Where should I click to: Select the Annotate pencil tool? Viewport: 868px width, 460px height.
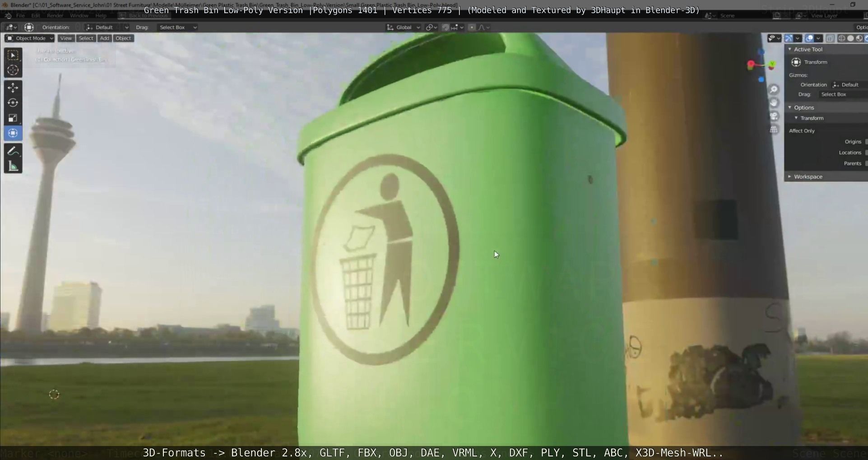13,151
